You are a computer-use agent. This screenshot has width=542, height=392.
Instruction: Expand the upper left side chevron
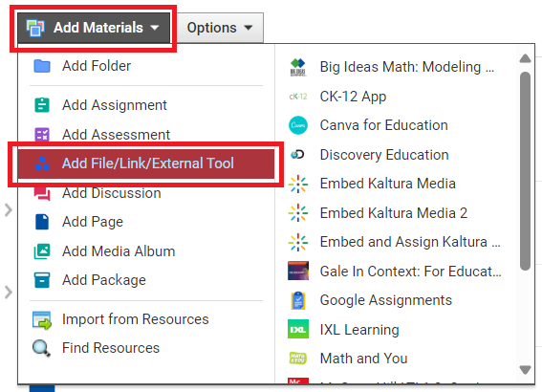pyautogui.click(x=9, y=209)
